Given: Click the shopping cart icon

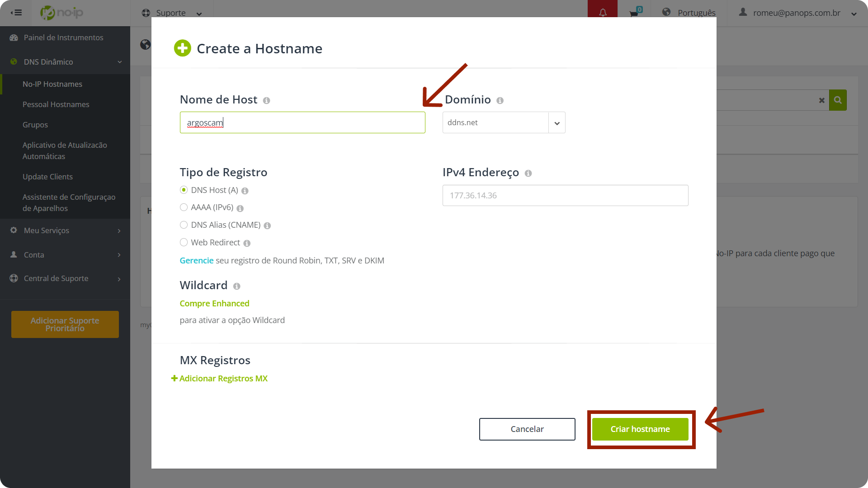Looking at the screenshot, I should 634,13.
